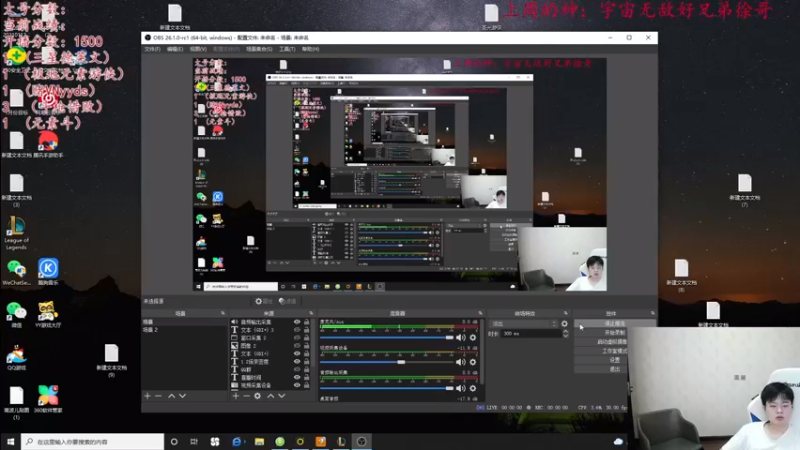The image size is (800, 450).
Task: Open source filters button above sources panel
Action: [x=288, y=302]
